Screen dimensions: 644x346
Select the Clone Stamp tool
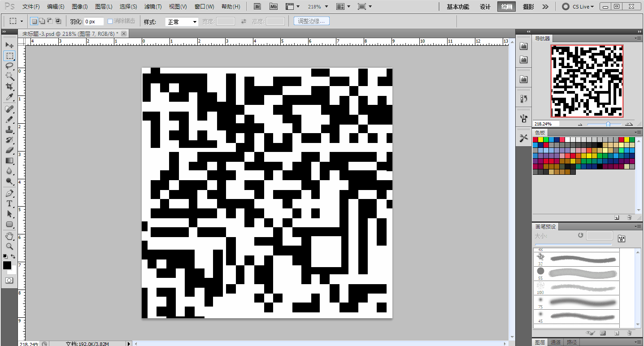[9, 130]
